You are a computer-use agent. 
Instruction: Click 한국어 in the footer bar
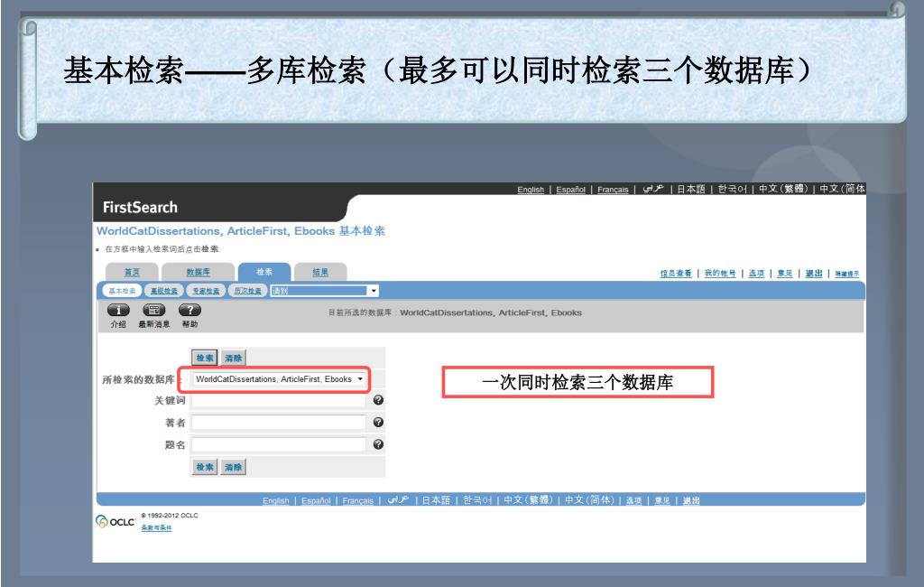pyautogui.click(x=477, y=499)
